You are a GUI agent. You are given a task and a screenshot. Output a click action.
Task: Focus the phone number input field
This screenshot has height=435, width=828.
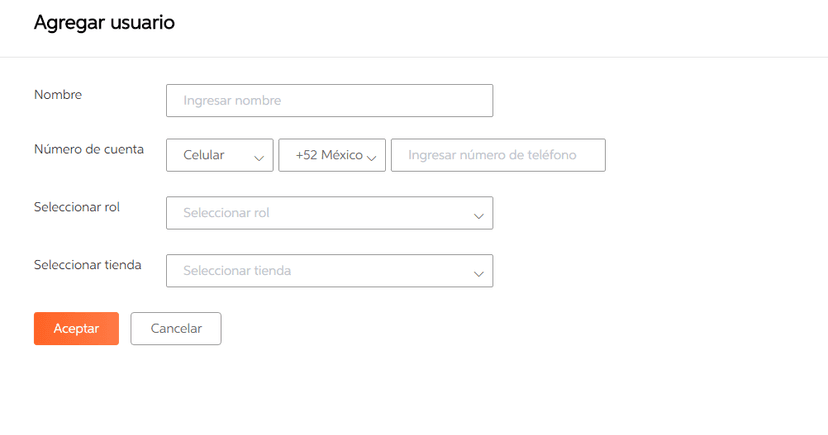[x=498, y=155]
